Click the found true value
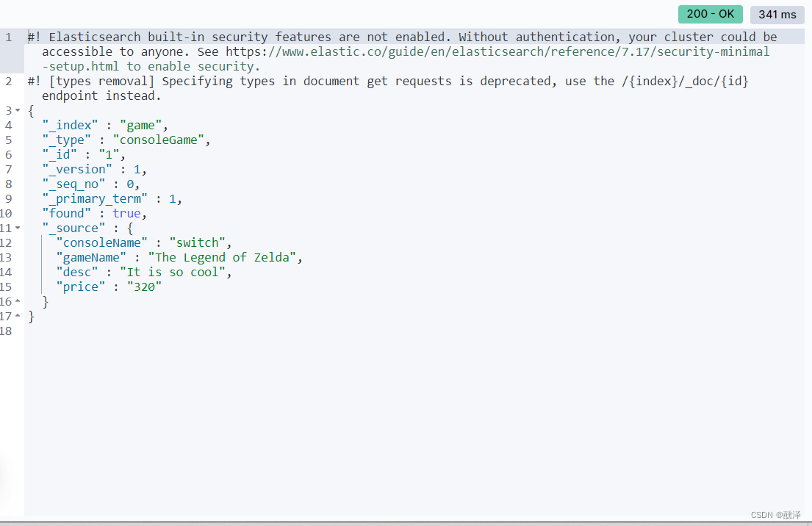The height and width of the screenshot is (526, 812). (x=126, y=213)
